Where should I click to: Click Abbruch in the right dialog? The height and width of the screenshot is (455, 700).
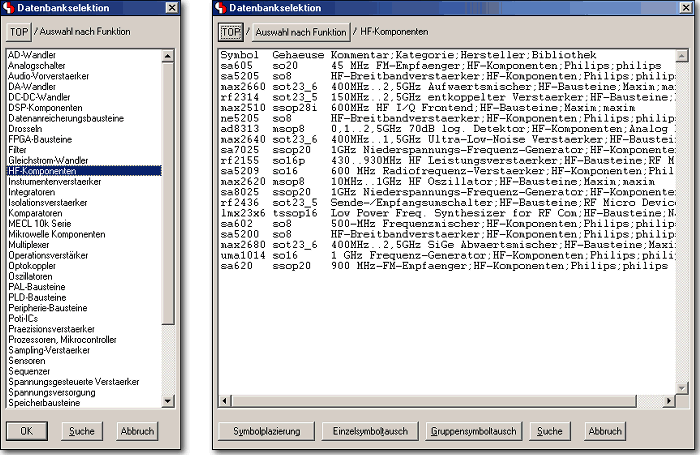[x=604, y=431]
